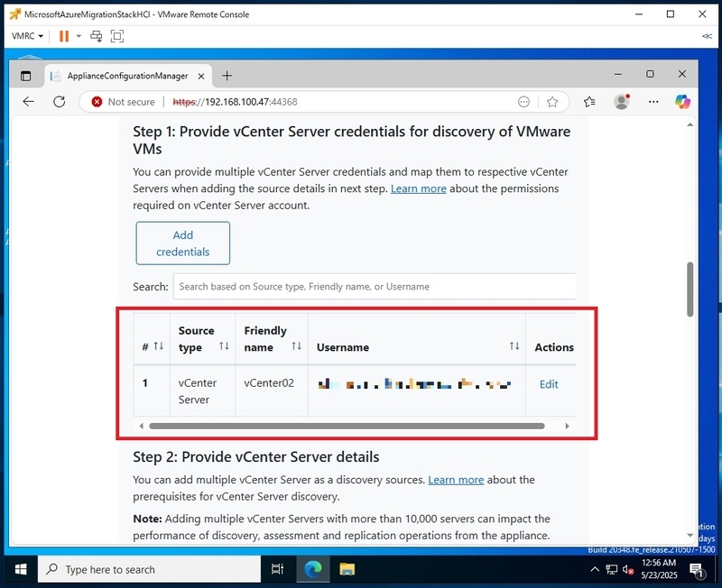
Task: Click first Learn more link about permissions
Action: coord(418,188)
